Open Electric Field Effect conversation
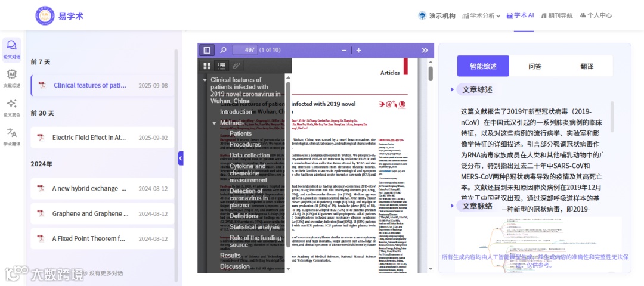Screen dimensions: 644x286 [103, 138]
